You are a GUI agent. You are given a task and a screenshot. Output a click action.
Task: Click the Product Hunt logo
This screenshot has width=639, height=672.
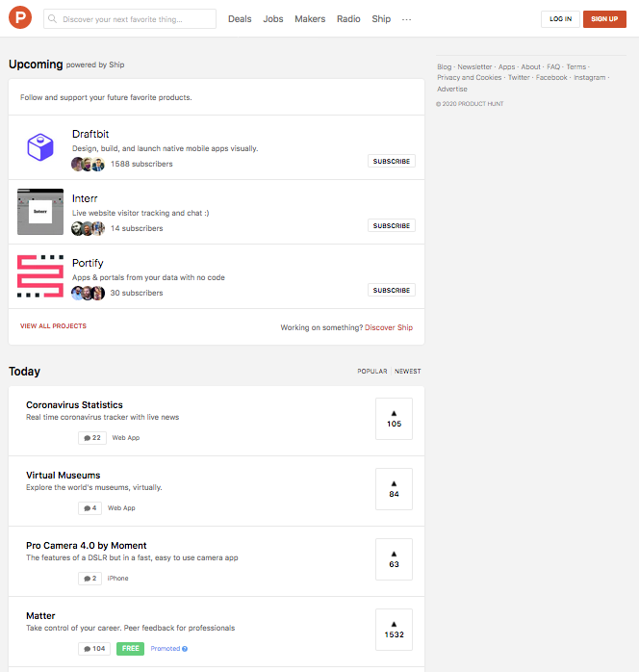[x=20, y=17]
